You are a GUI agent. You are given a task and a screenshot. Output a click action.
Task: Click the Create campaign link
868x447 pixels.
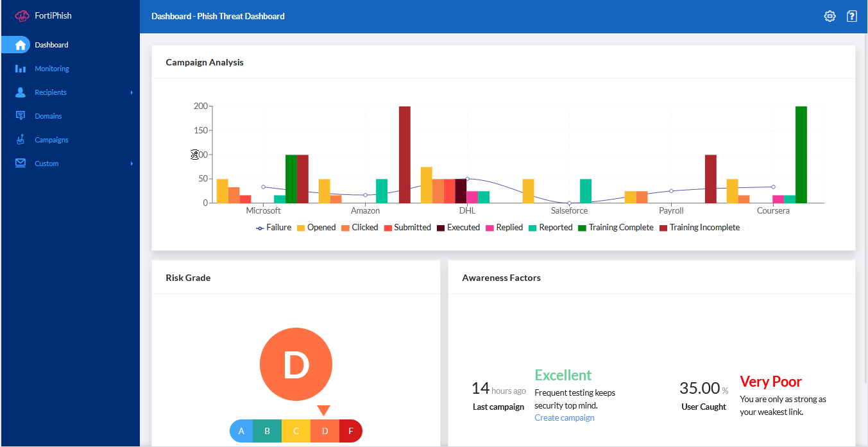(564, 417)
